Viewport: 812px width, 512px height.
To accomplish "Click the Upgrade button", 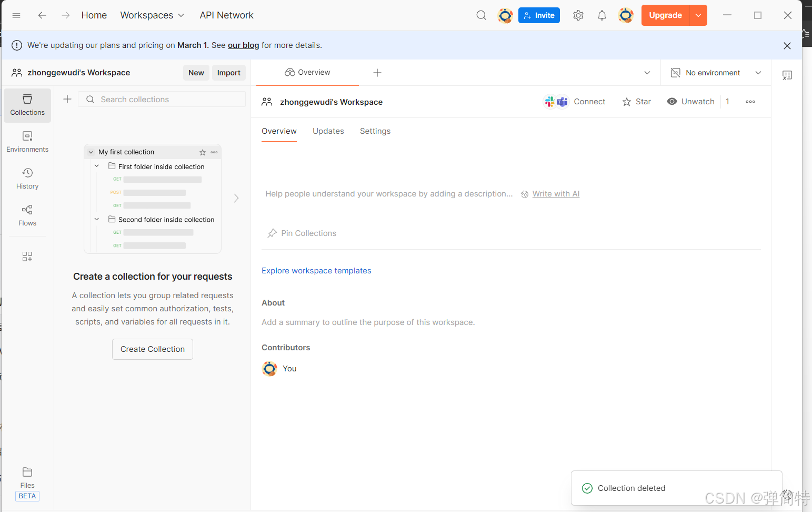I will [665, 15].
